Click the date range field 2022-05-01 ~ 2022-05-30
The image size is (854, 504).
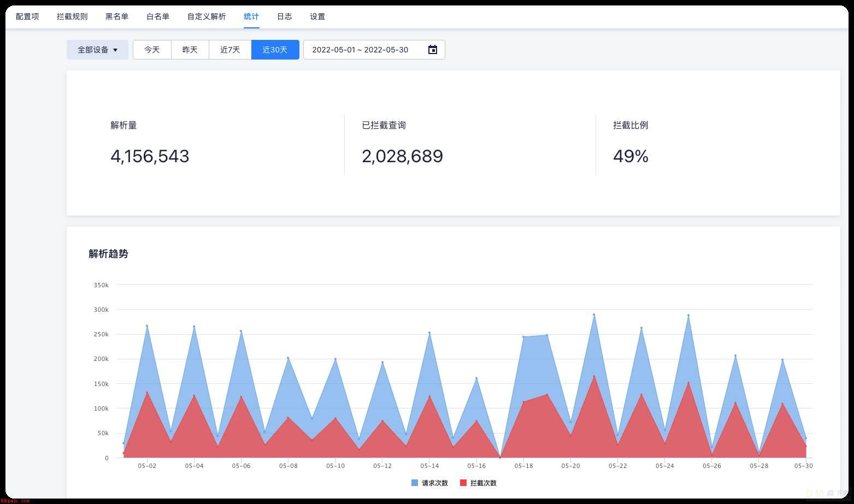pyautogui.click(x=374, y=50)
